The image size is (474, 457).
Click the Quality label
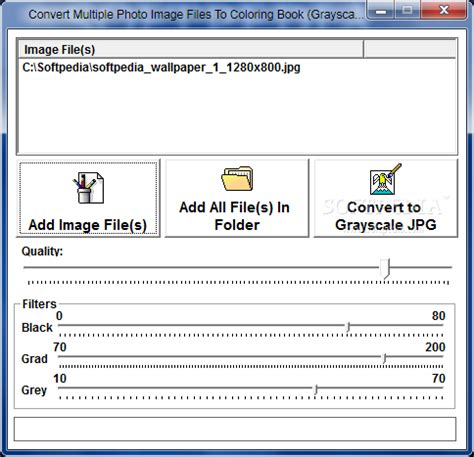tap(42, 251)
